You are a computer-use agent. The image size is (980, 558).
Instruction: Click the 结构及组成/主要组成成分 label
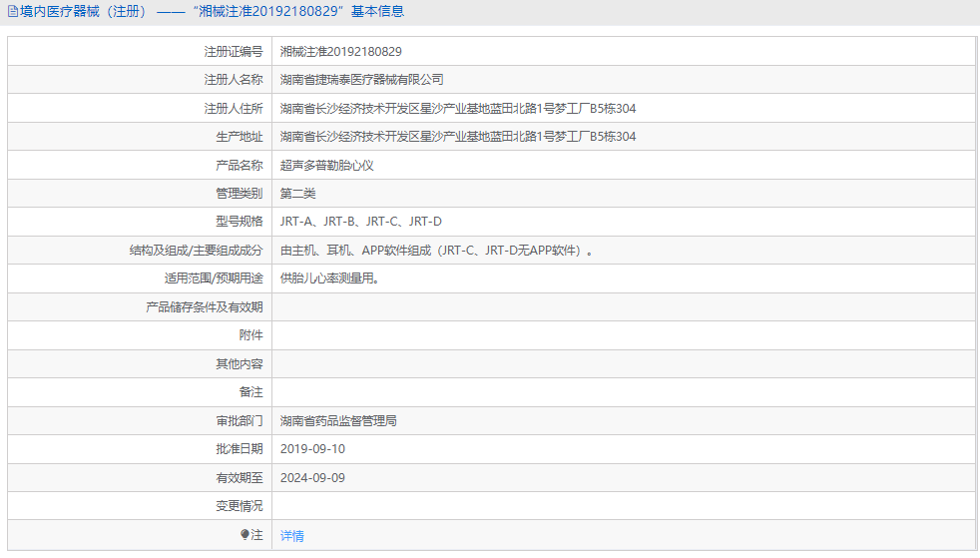click(x=197, y=250)
